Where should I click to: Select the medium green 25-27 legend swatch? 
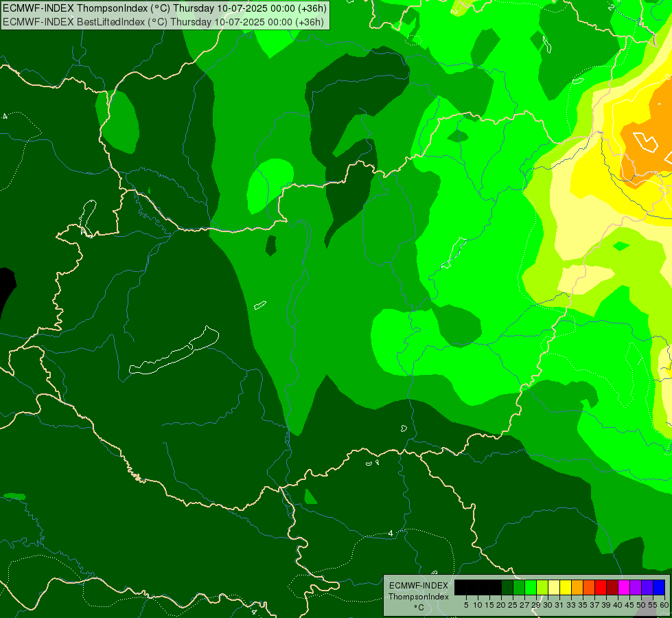click(x=518, y=588)
